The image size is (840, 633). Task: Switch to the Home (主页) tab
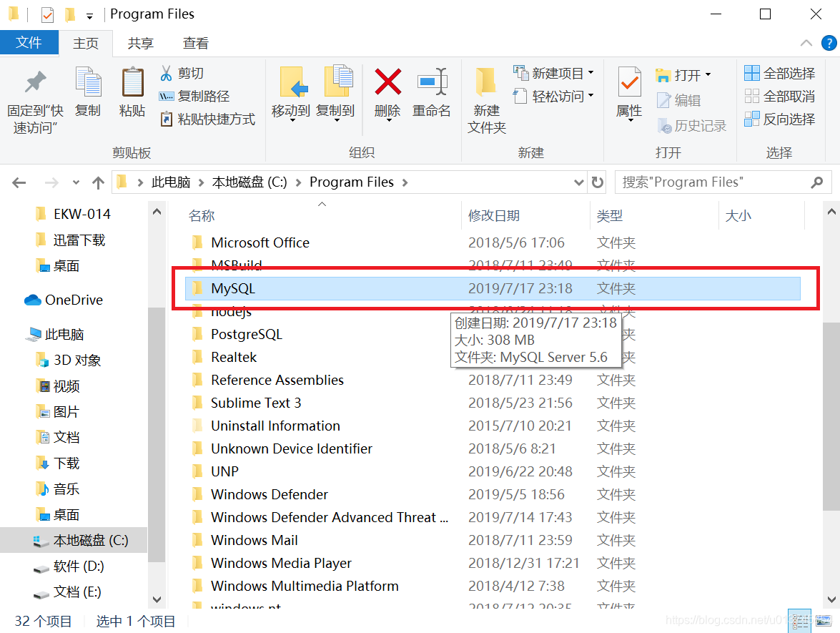(86, 43)
